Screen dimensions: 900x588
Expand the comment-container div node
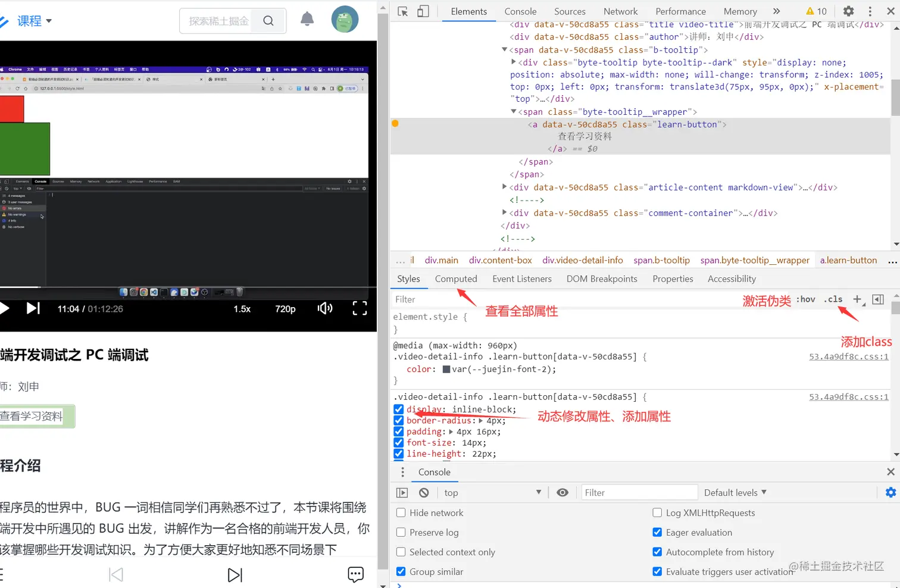(x=505, y=212)
